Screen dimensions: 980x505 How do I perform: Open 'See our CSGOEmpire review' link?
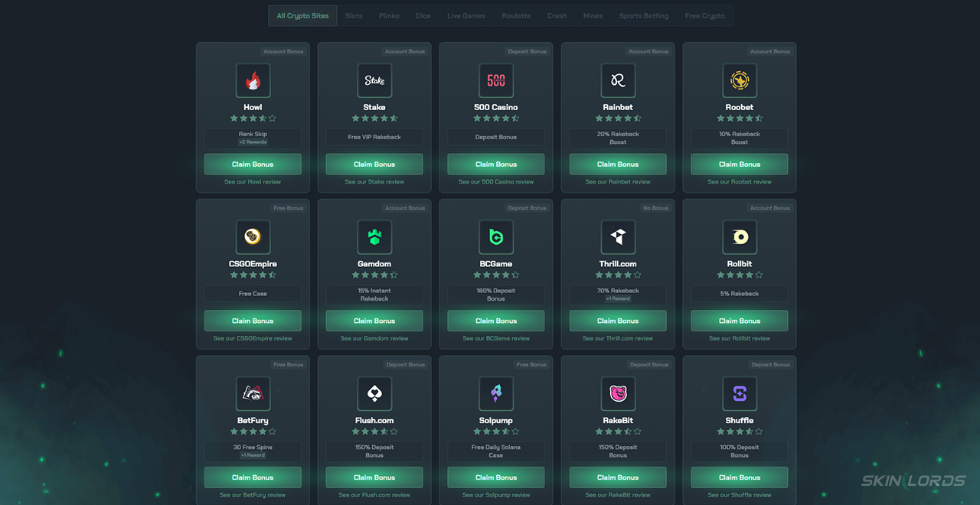click(253, 338)
